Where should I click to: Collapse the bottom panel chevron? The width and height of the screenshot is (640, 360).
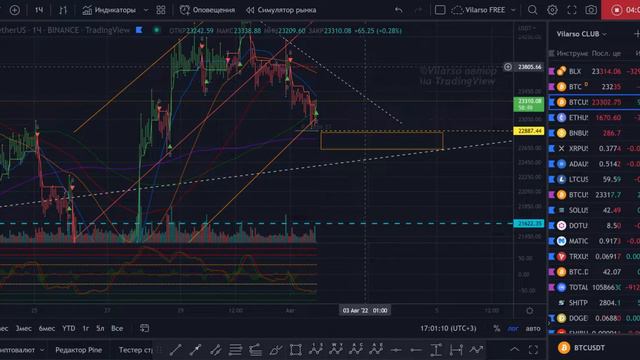(515, 349)
